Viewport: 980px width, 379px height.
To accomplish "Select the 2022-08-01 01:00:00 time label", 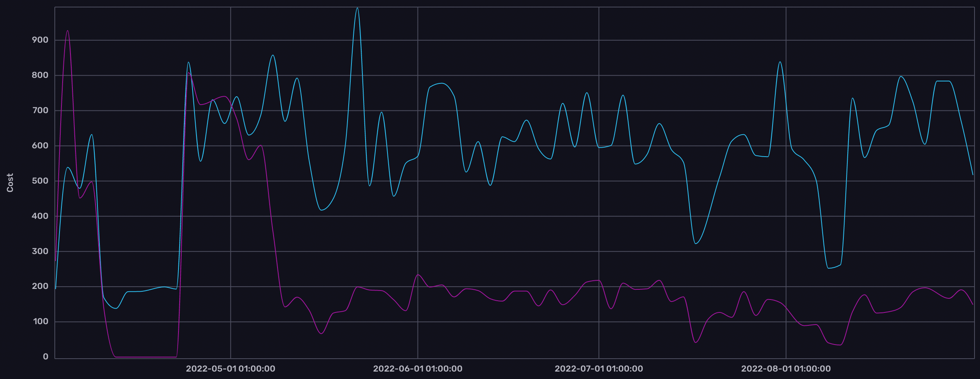I will coord(785,369).
